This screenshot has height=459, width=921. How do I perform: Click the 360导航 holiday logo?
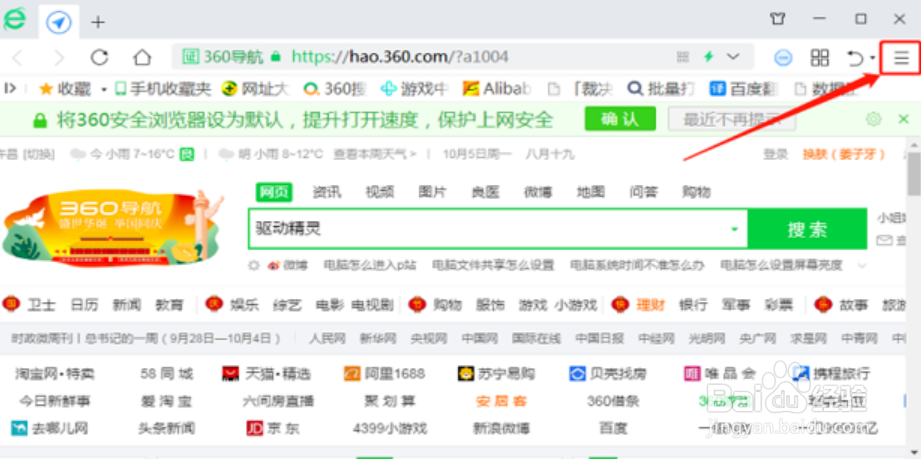coord(113,226)
